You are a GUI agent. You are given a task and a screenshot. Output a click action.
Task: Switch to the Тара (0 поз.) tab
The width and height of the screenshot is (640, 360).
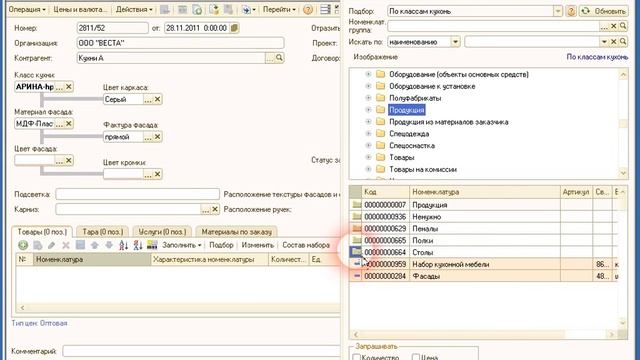102,231
